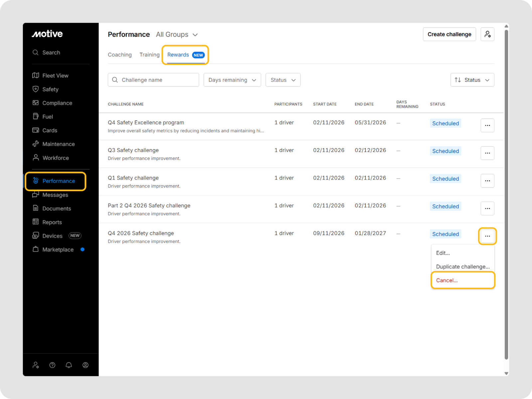
Task: Choose Duplicate challenge... menu option
Action: 463,267
